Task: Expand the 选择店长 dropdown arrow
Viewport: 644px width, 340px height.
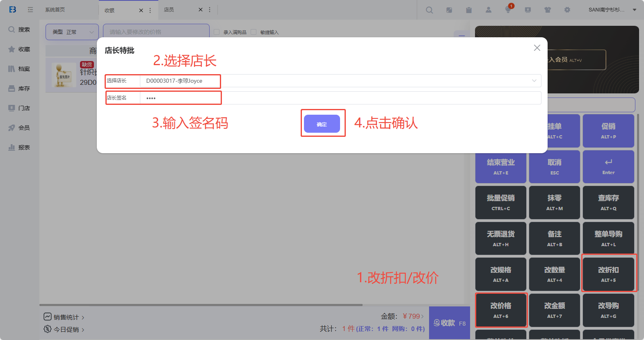Action: (x=534, y=81)
